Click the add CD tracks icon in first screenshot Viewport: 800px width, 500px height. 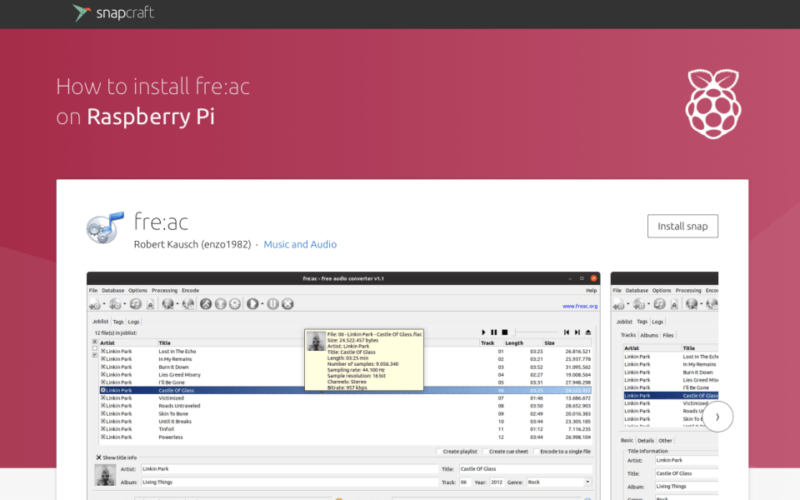pyautogui.click(x=115, y=304)
